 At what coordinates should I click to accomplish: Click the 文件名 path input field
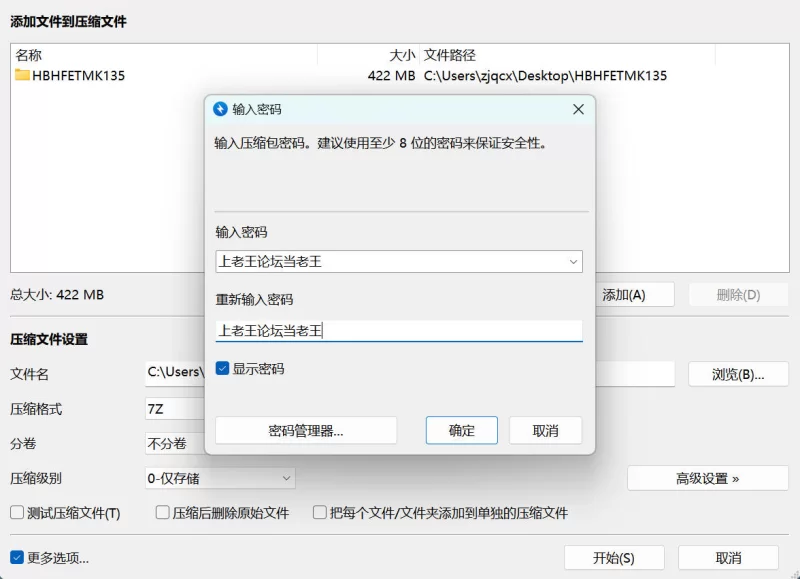pyautogui.click(x=175, y=372)
